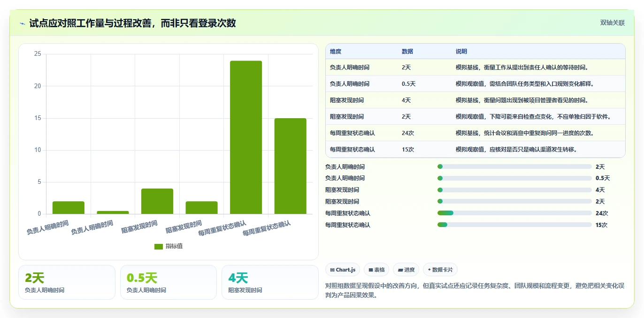Click the 负责人明确时间 progress bar labeled 2天

tap(514, 167)
